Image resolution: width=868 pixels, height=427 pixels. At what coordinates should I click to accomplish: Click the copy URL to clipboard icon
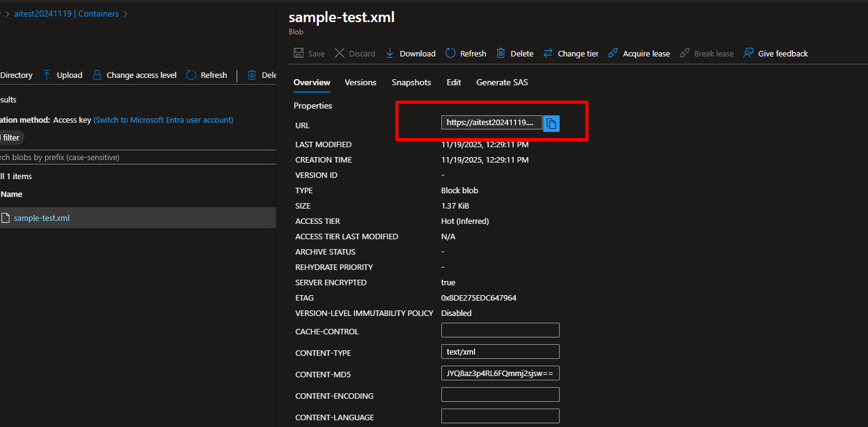551,123
